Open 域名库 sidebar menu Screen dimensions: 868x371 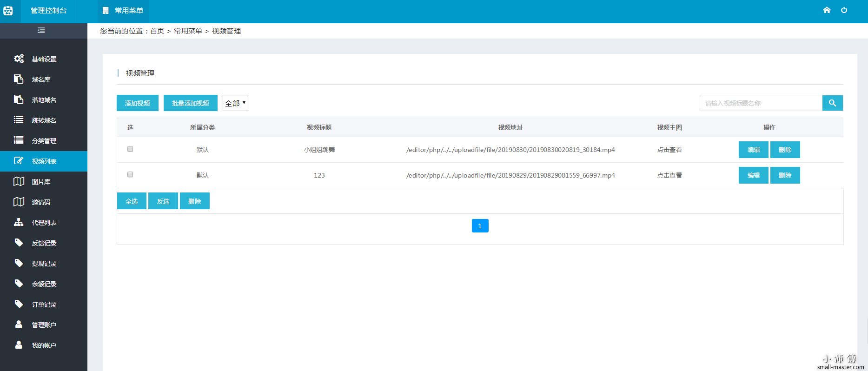[x=44, y=79]
